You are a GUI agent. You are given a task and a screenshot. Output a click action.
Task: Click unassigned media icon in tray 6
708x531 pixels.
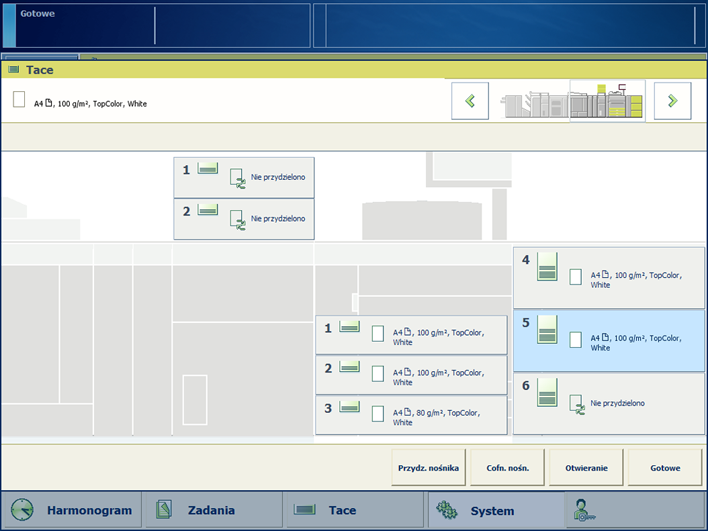tap(577, 405)
